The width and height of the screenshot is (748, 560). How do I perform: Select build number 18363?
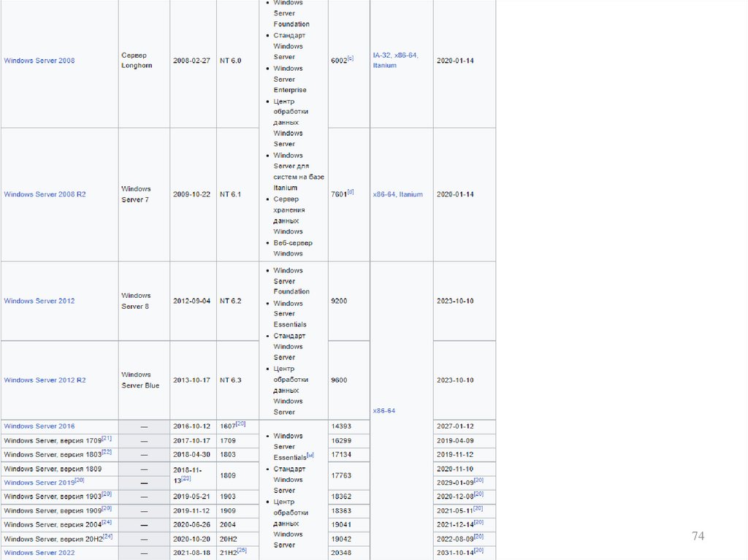pyautogui.click(x=341, y=511)
